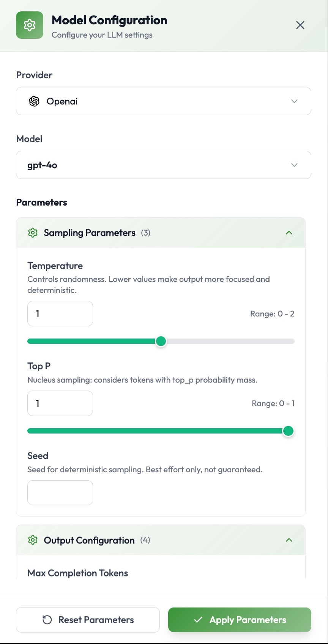Click the Temperature slider handle

click(x=161, y=341)
